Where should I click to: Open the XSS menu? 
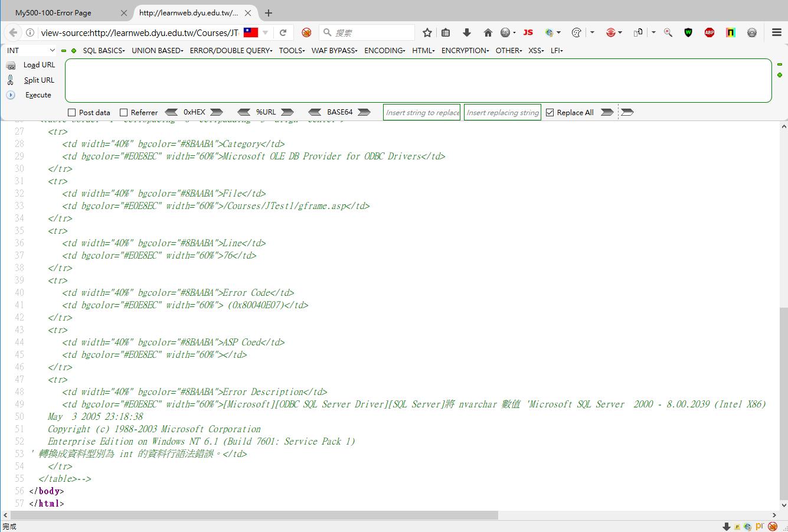tap(537, 51)
